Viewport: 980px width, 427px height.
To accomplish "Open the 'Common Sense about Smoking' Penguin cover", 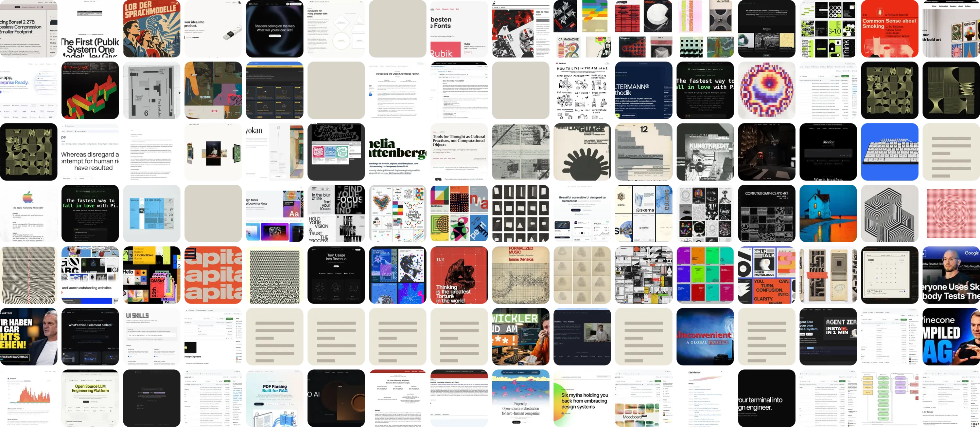I will pos(889,28).
